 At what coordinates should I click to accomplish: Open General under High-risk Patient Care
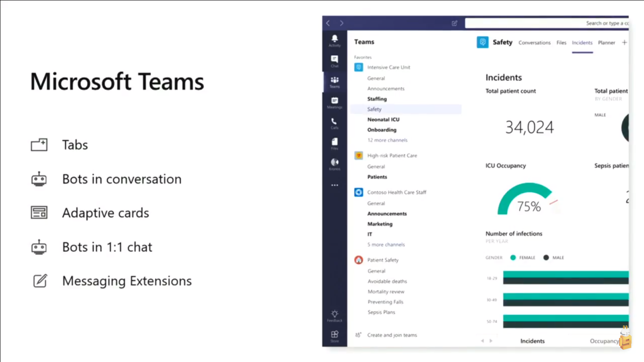click(x=376, y=167)
